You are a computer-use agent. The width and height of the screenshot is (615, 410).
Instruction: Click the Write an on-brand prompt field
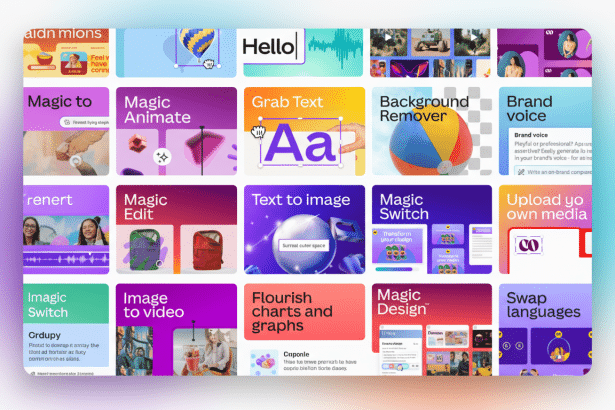[553, 171]
